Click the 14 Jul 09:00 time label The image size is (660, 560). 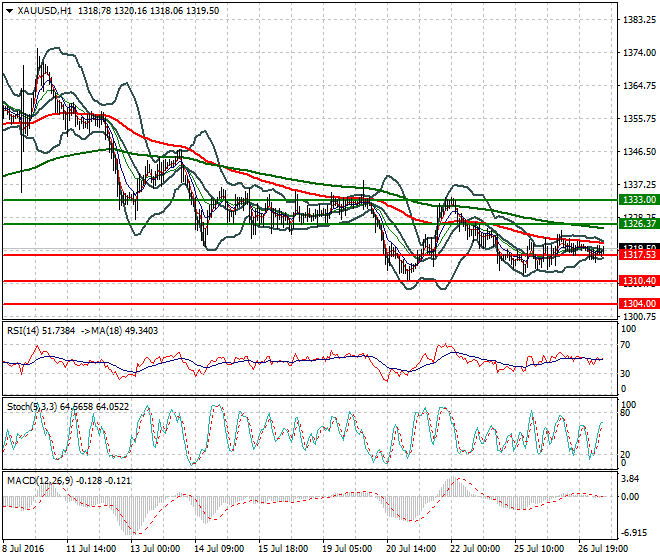(x=219, y=549)
